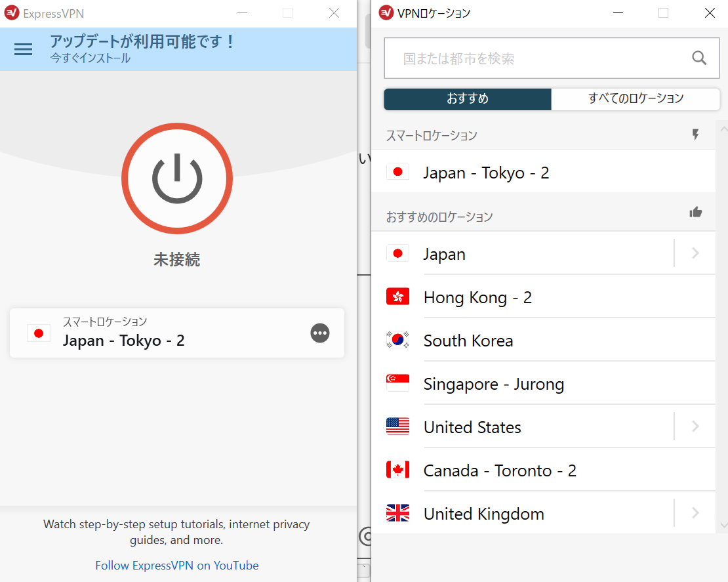Screen dimensions: 728x582
Task: Close the ExpressVPN main window
Action: pos(334,13)
